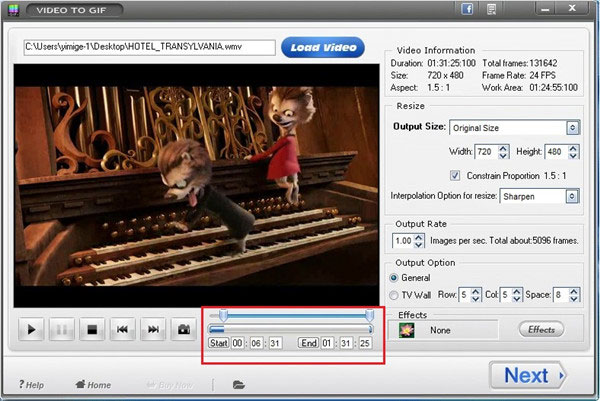This screenshot has height=401, width=600.
Task: Open the Help link
Action: [x=31, y=385]
